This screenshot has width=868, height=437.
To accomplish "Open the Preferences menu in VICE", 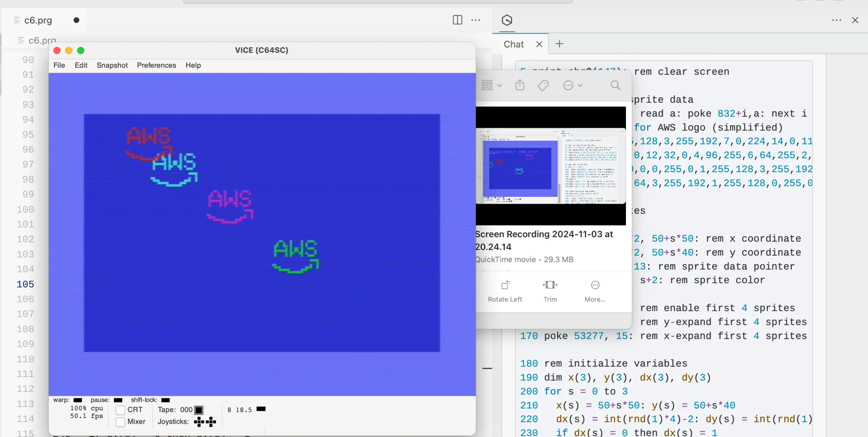I will 156,65.
